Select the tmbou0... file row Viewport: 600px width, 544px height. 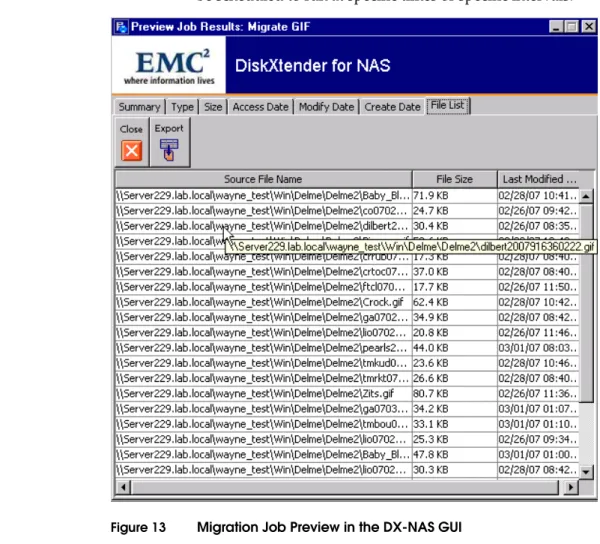click(x=347, y=424)
